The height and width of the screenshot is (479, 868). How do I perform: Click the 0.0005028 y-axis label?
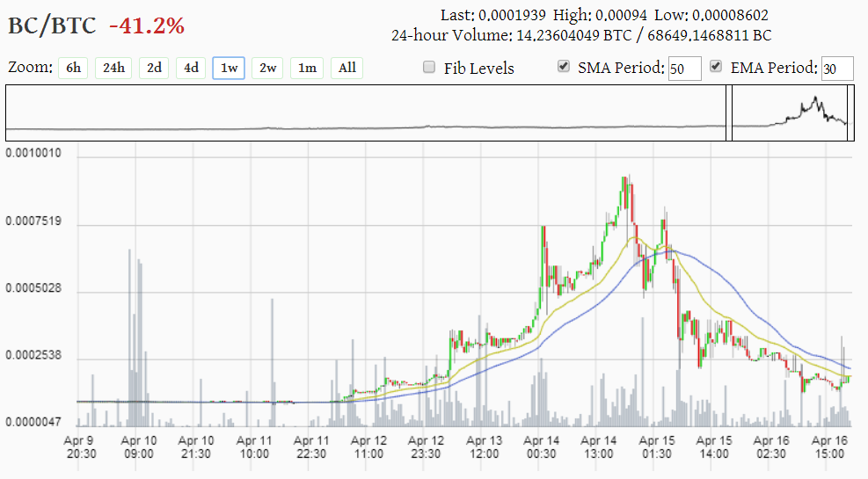[33, 289]
